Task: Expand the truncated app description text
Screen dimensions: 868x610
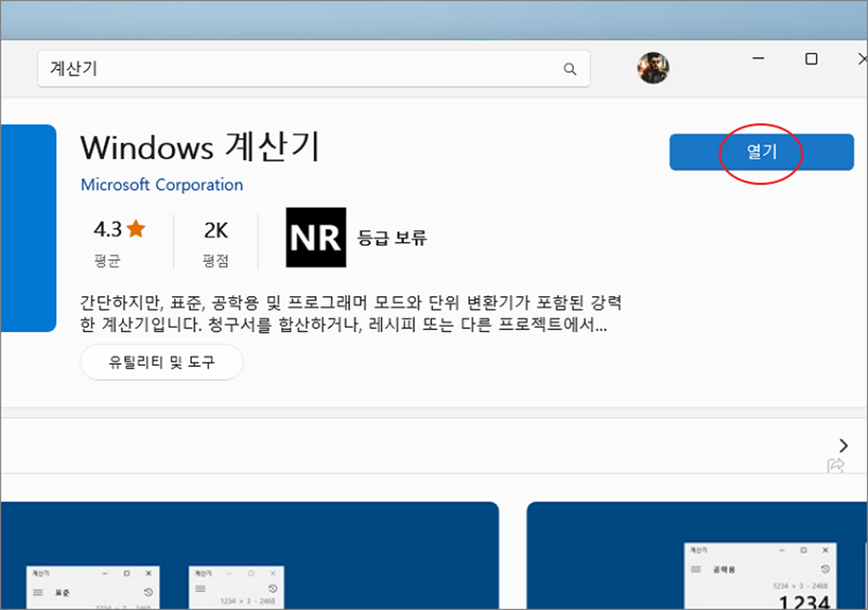Action: [351, 314]
